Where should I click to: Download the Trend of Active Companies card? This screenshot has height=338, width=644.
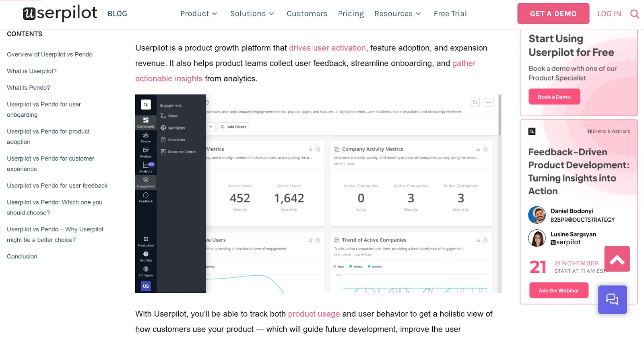[x=478, y=240]
